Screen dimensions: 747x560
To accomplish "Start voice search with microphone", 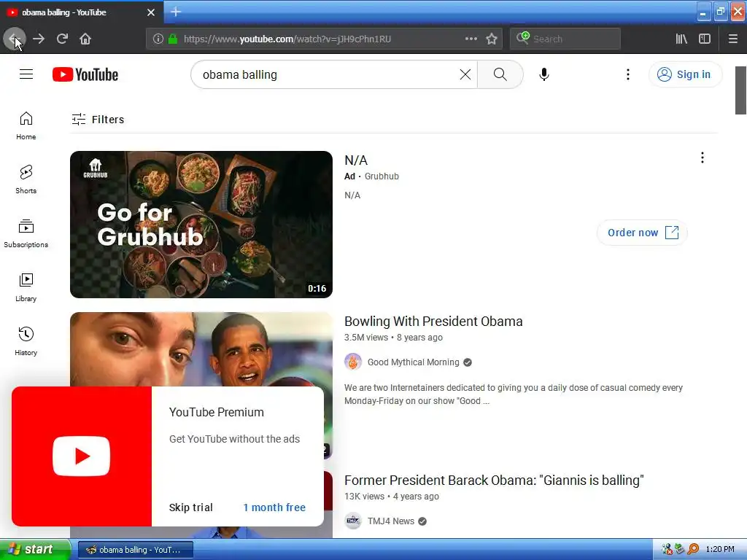I will click(x=544, y=74).
